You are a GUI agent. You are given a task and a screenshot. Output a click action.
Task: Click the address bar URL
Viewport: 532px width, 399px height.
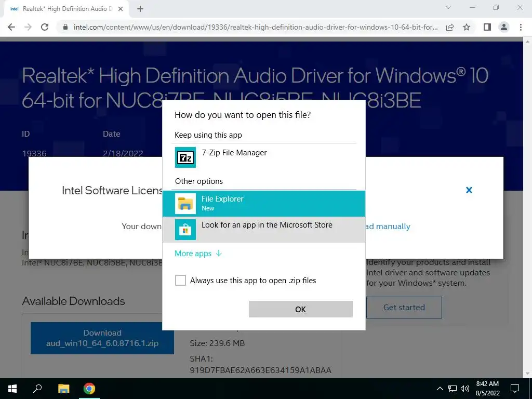(x=256, y=27)
